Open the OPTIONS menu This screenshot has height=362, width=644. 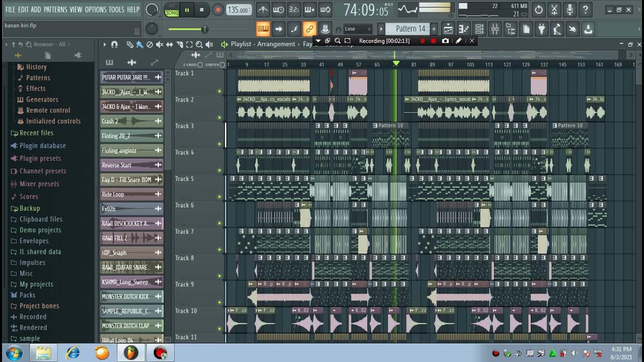tap(96, 10)
